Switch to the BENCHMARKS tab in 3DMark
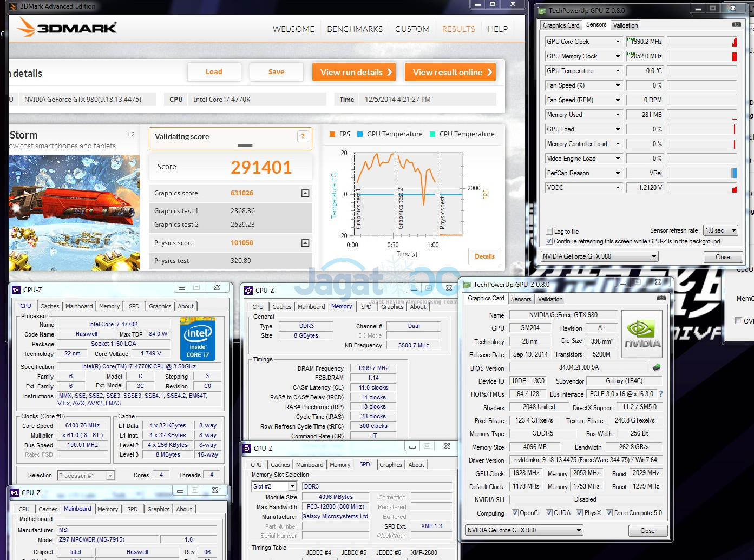 point(355,29)
